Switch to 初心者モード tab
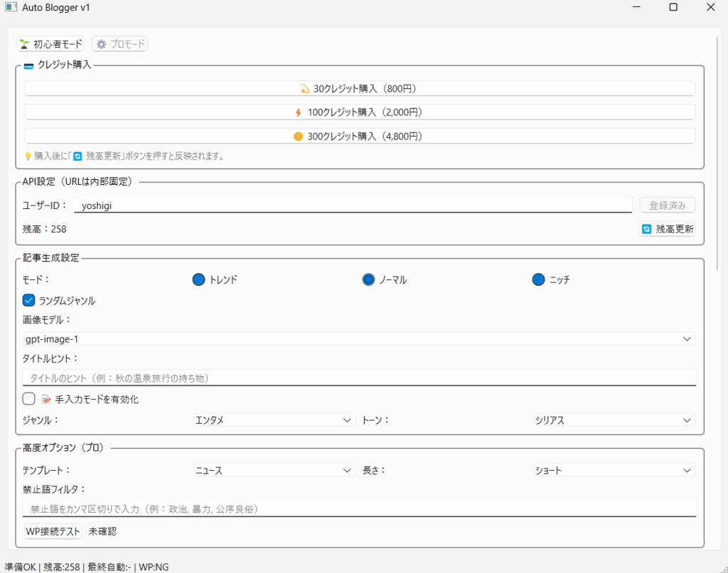728x573 pixels. (50, 43)
